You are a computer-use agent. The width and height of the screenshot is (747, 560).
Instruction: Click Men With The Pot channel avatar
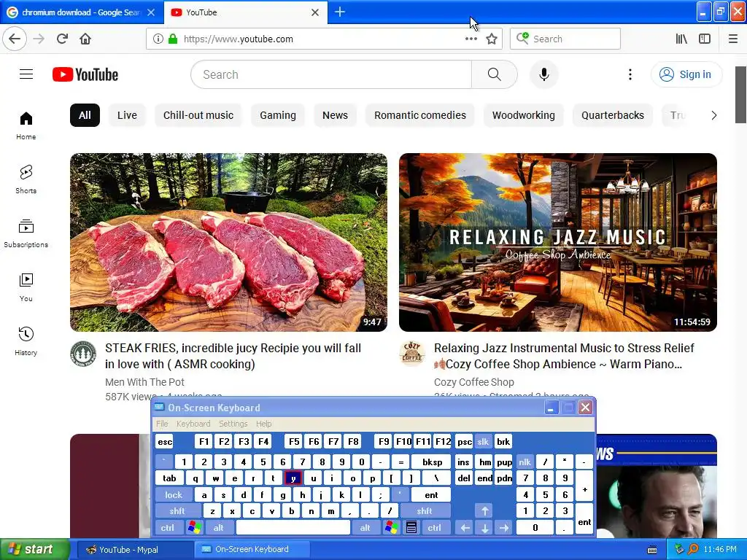pyautogui.click(x=83, y=354)
